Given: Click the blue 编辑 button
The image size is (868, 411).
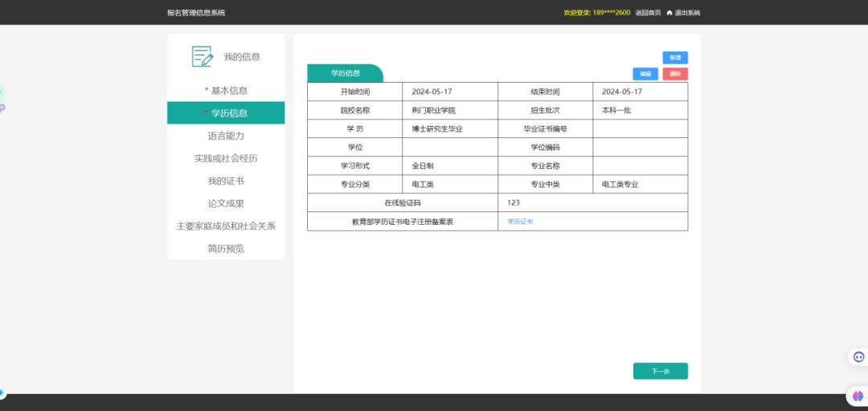Looking at the screenshot, I should click(645, 74).
